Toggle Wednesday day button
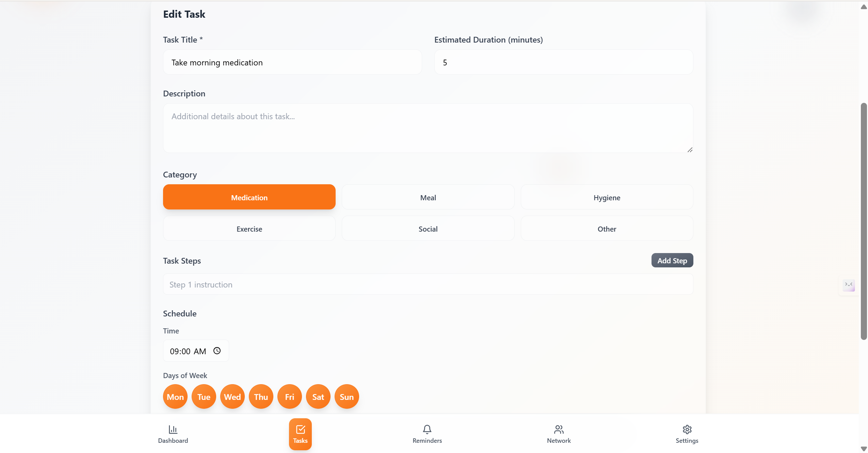Viewport: 868px width, 453px height. (232, 397)
